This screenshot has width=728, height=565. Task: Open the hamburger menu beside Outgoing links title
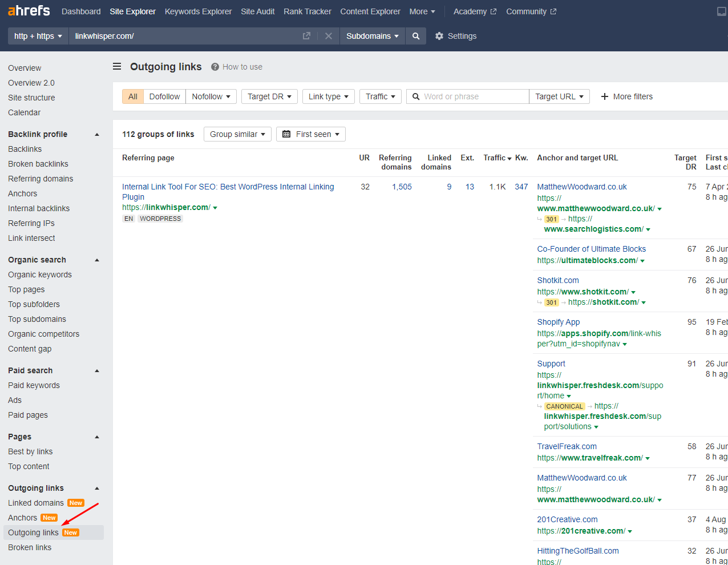117,66
